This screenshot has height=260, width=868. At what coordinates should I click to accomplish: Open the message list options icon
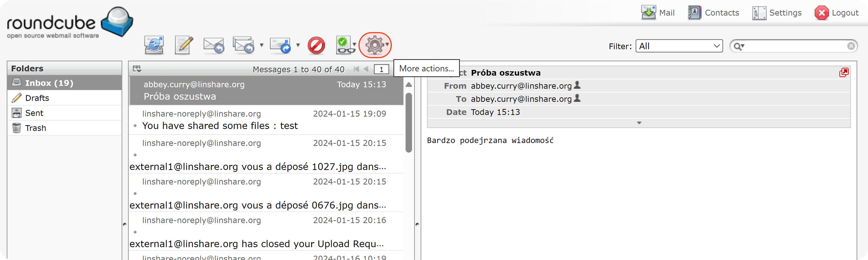[x=137, y=69]
